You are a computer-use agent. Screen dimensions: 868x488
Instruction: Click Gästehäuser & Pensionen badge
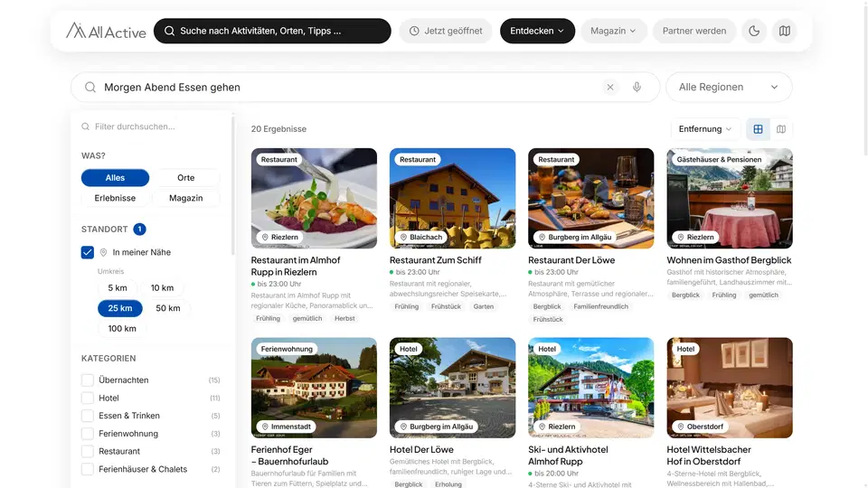[x=719, y=159]
